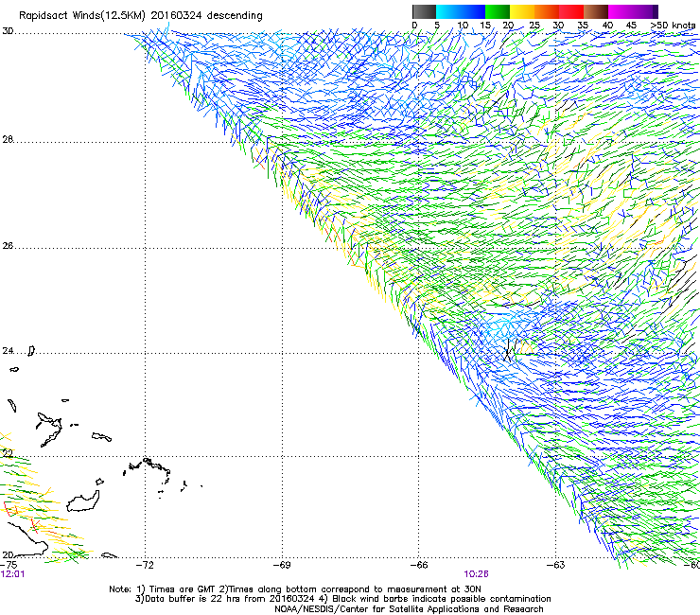Click the '>50 knots' legend label

click(x=673, y=26)
